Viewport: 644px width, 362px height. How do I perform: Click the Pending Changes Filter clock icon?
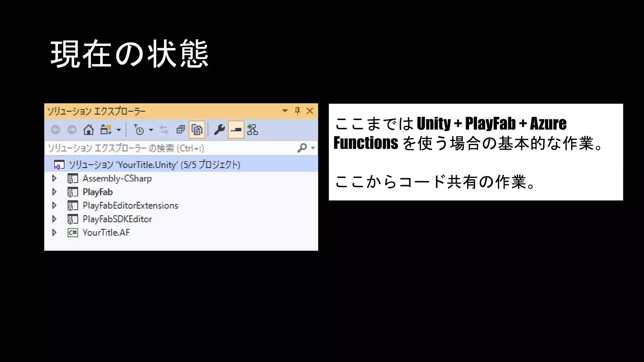click(x=139, y=129)
